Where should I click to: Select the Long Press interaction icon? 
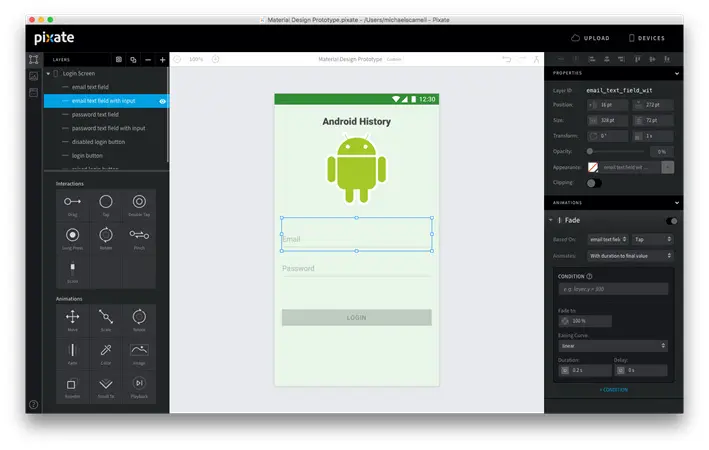point(72,235)
